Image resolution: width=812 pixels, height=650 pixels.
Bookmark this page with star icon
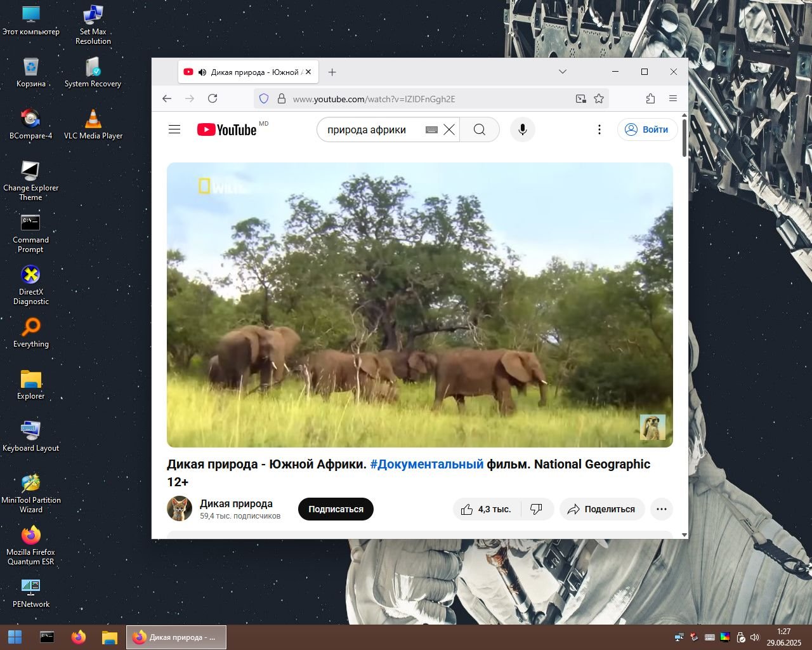point(598,98)
